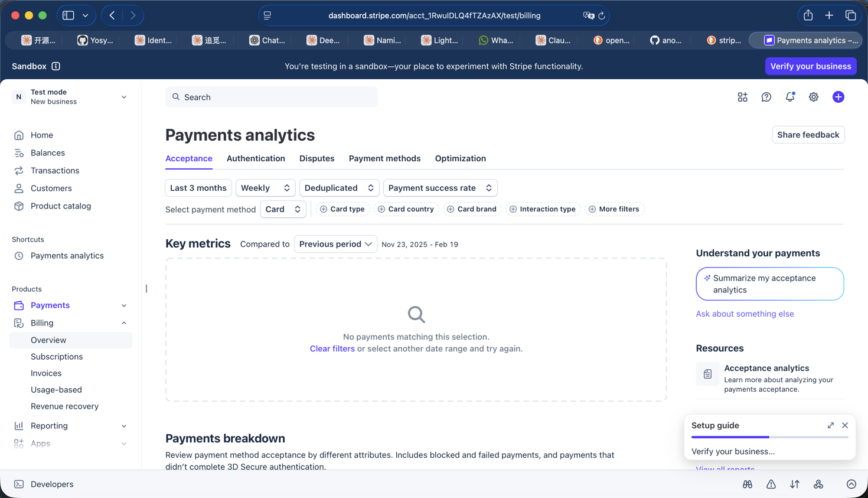Click the Clear filters link

pyautogui.click(x=332, y=349)
